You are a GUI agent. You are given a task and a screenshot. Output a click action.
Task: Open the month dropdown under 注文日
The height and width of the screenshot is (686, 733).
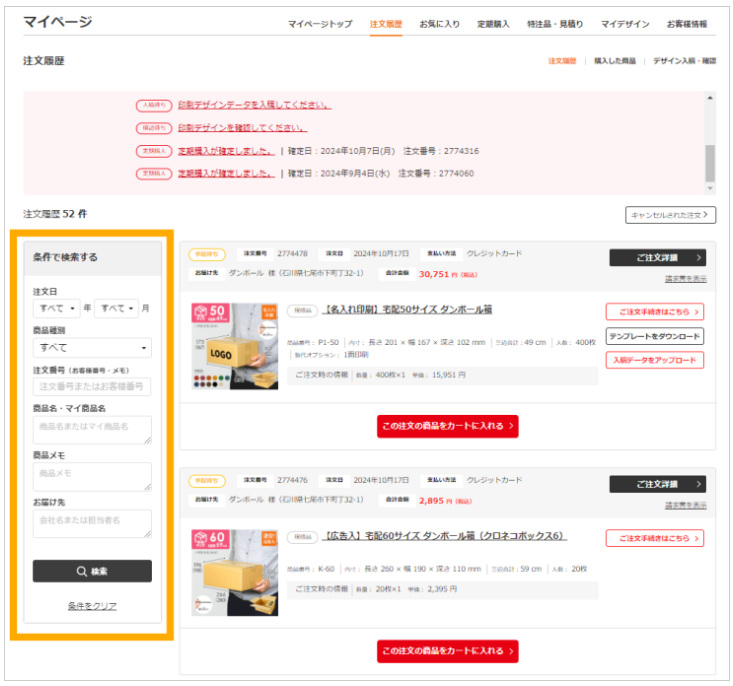[115, 309]
